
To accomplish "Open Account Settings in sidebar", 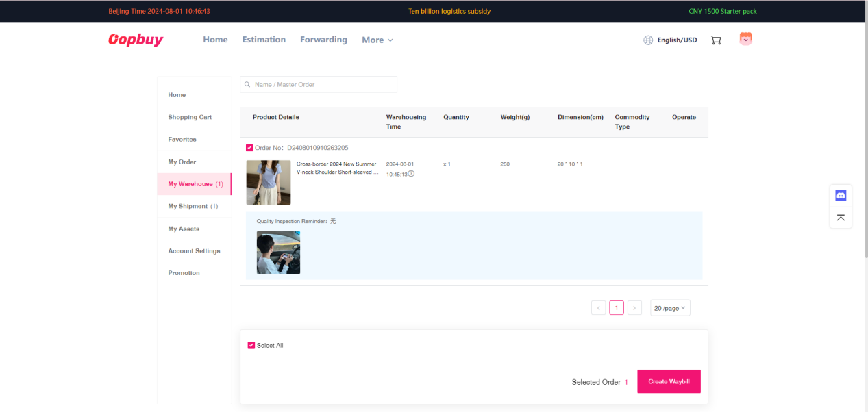I will (194, 251).
